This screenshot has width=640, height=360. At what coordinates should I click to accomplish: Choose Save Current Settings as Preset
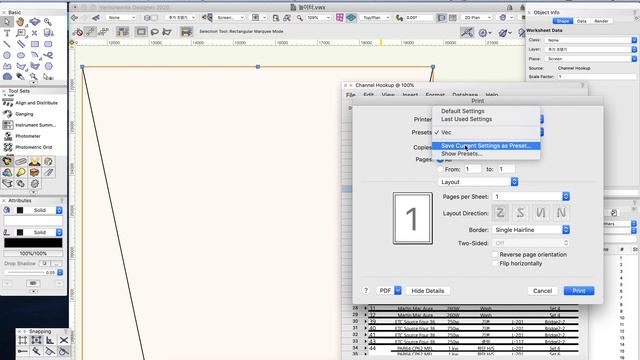point(486,146)
